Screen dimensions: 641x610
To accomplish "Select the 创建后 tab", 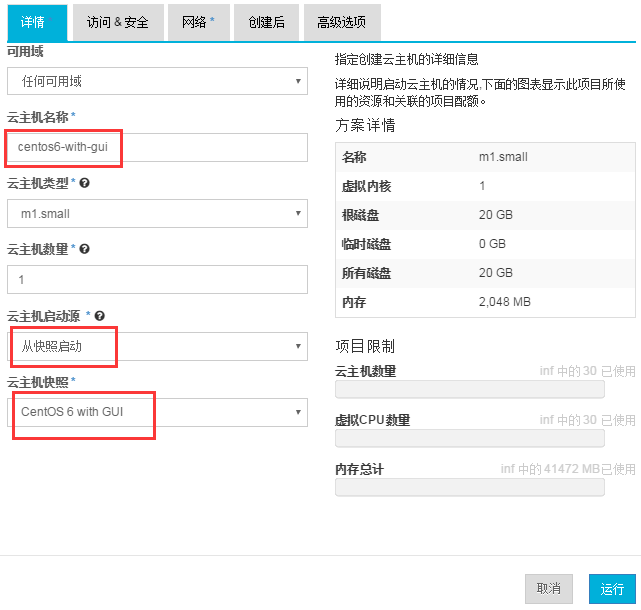I will coord(266,21).
